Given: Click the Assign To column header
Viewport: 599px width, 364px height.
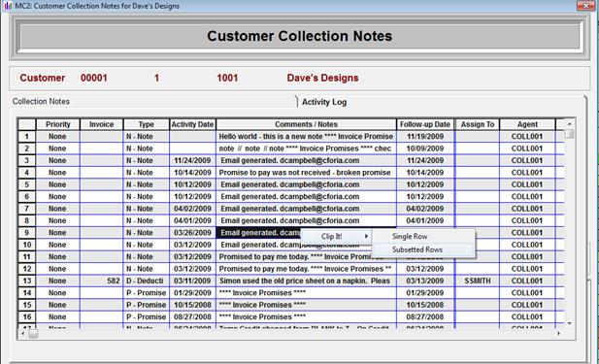Looking at the screenshot, I should coord(477,124).
